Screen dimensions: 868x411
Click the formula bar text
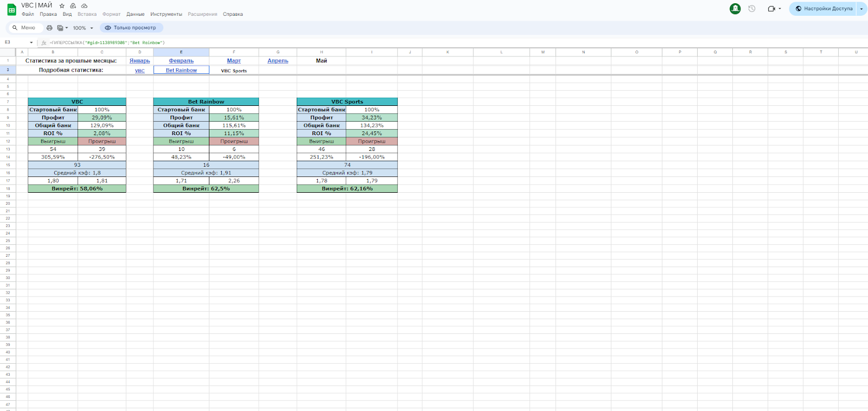107,42
